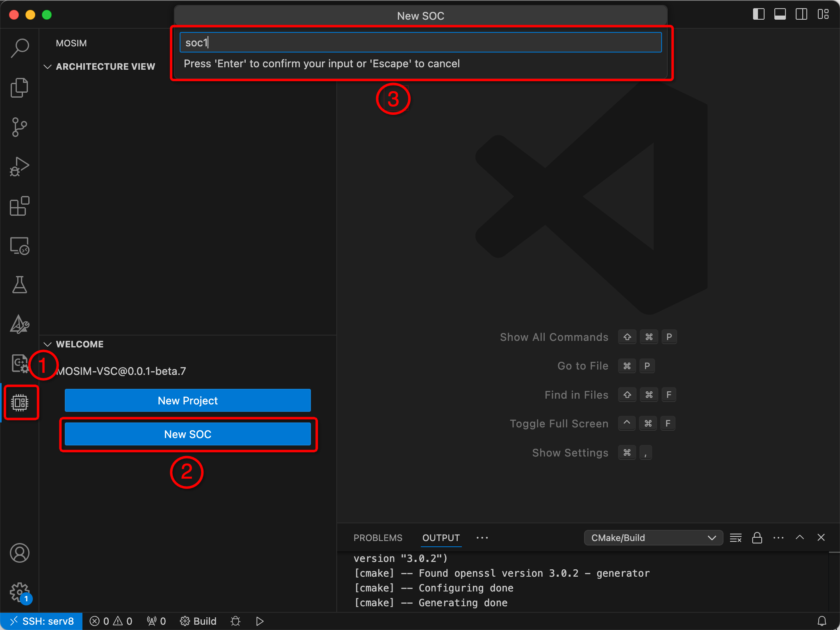Image resolution: width=840 pixels, height=630 pixels.
Task: Switch to the OUTPUT tab
Action: pyautogui.click(x=441, y=538)
